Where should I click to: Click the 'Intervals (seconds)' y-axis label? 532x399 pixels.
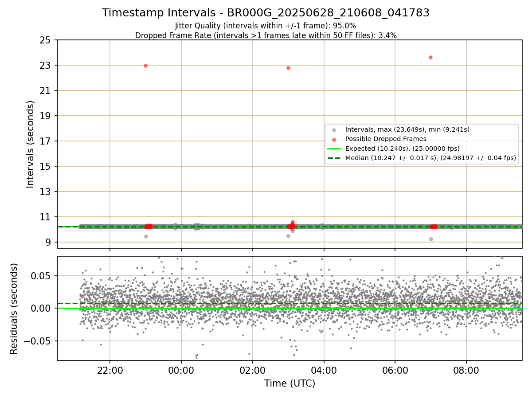[30, 144]
